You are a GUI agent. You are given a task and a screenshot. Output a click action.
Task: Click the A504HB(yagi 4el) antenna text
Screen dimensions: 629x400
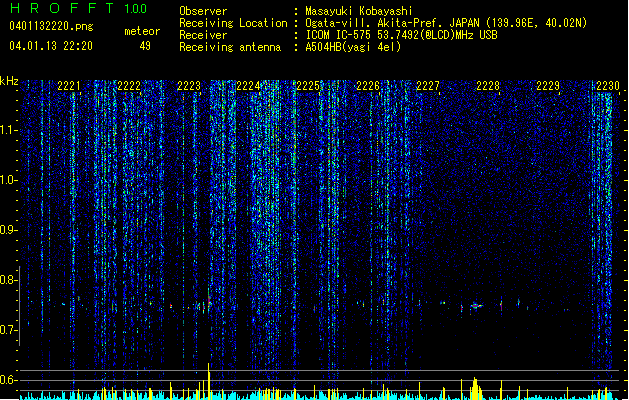click(353, 47)
